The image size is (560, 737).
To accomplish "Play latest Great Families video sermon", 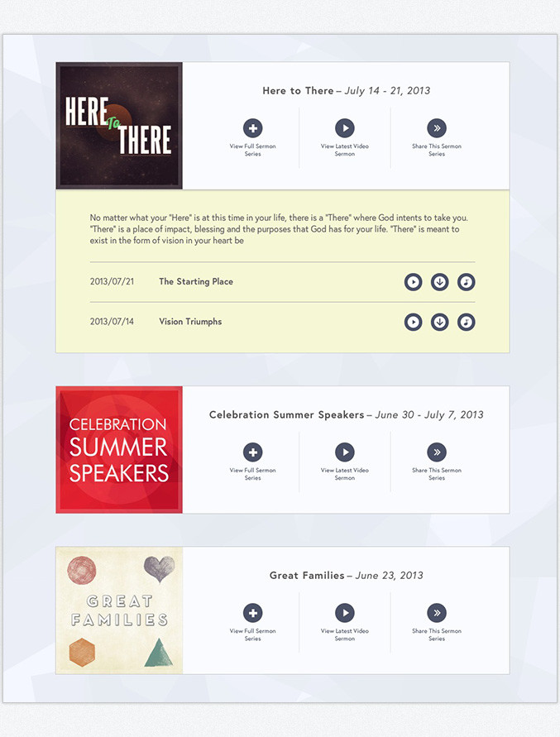I will [x=345, y=613].
